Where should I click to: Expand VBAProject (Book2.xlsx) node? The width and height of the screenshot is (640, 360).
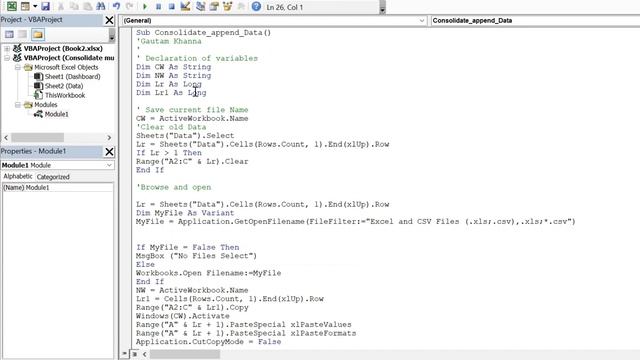pyautogui.click(x=7, y=49)
